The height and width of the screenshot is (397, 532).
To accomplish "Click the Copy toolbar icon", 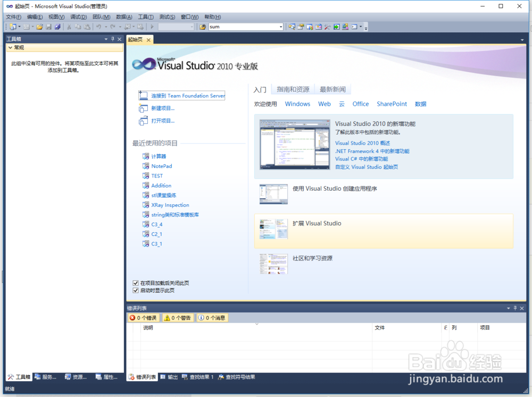I will (78, 27).
